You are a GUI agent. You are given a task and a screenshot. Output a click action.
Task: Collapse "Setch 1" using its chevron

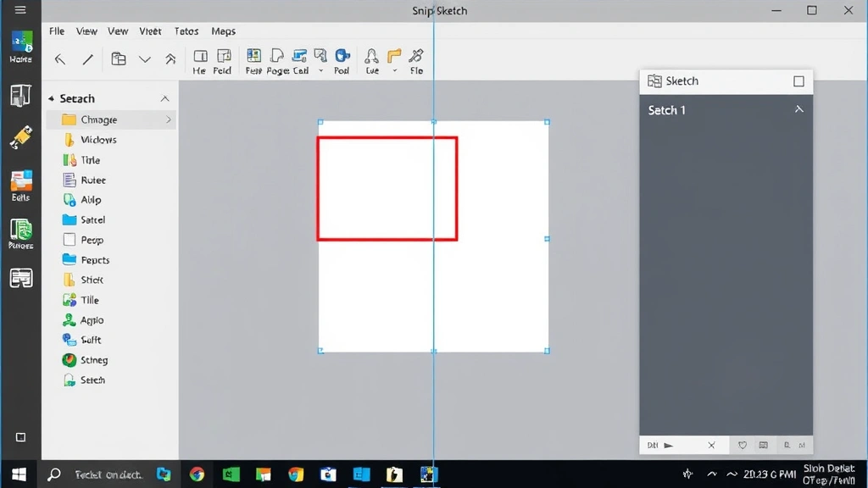click(x=798, y=109)
